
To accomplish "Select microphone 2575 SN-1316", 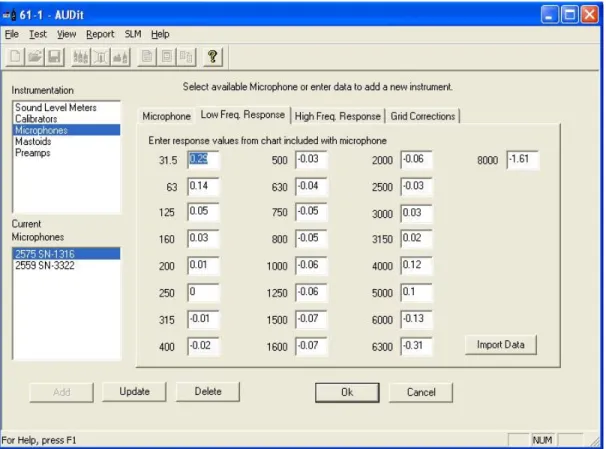I will coord(66,254).
